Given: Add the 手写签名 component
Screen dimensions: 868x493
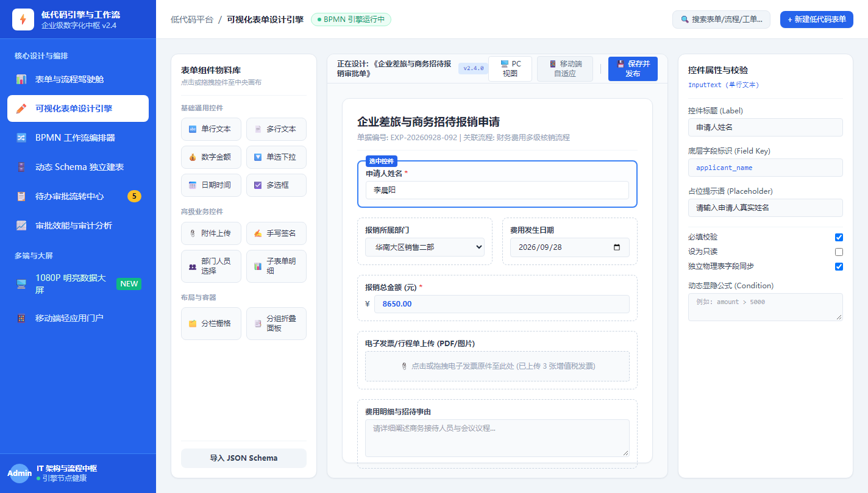Looking at the screenshot, I should pos(276,233).
